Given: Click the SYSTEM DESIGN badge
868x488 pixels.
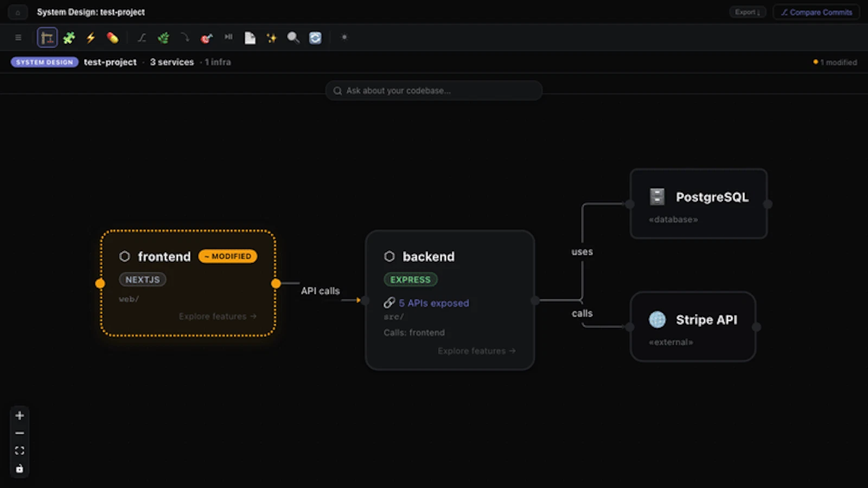Looking at the screenshot, I should click(44, 62).
